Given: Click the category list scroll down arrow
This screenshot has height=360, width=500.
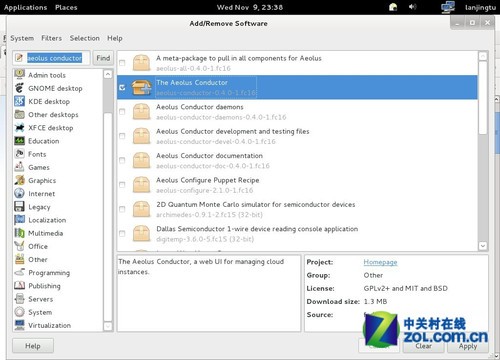Looking at the screenshot, I should (x=108, y=326).
